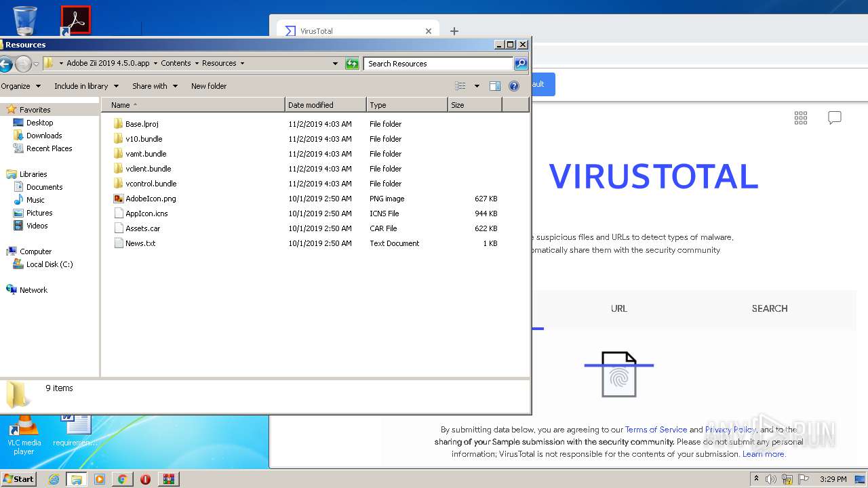Click Favorites in the navigation pane
This screenshot has height=488, width=868.
(35, 109)
